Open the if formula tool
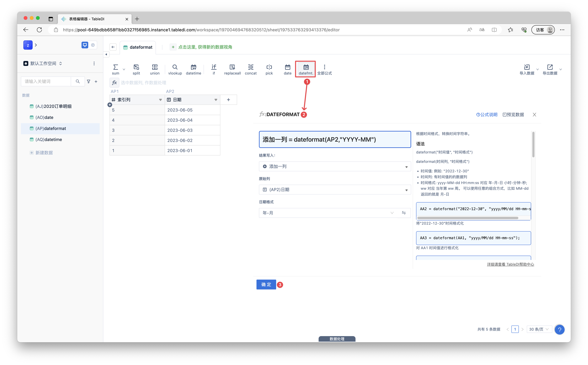Viewport: 588px width, 365px height. [214, 69]
